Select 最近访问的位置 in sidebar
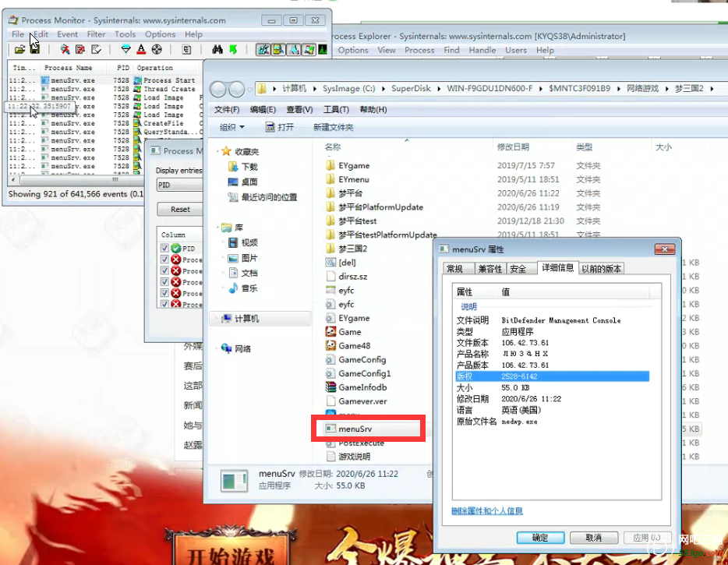Screen dimensions: 728x565 (x=263, y=197)
